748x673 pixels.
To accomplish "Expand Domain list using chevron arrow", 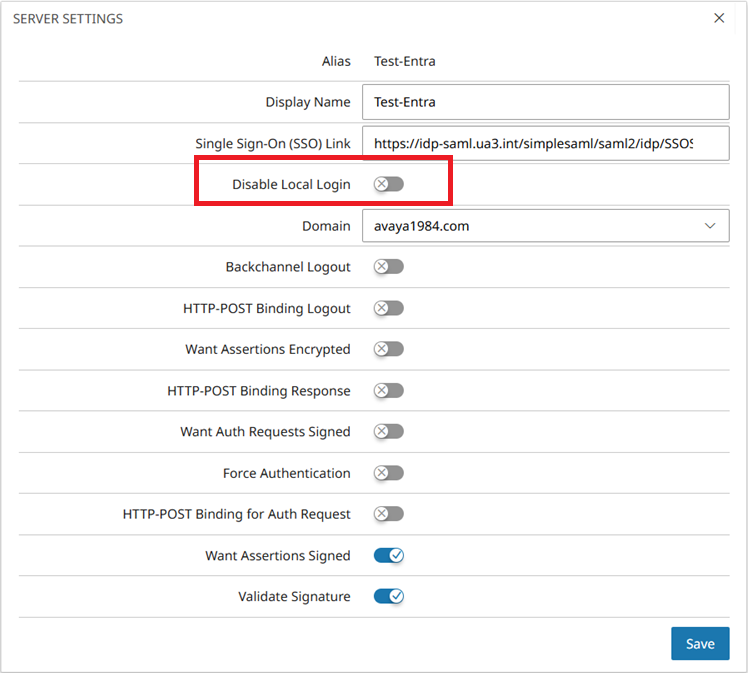I will click(x=710, y=226).
